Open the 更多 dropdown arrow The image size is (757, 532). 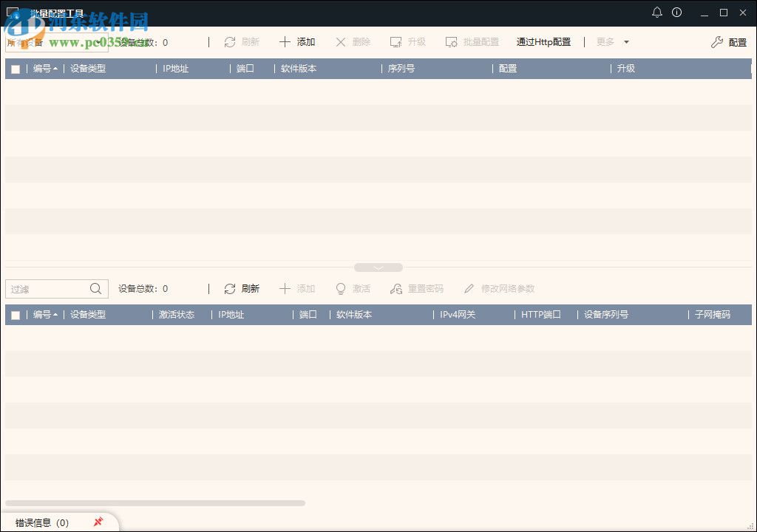[626, 42]
